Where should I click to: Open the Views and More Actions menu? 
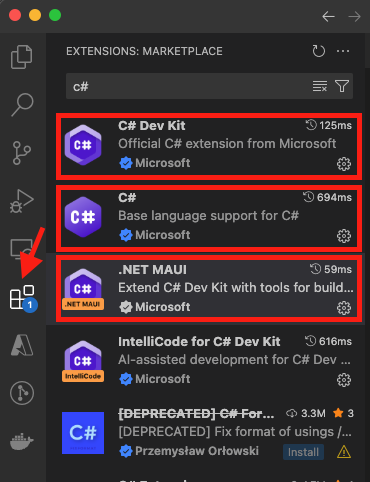coord(343,51)
